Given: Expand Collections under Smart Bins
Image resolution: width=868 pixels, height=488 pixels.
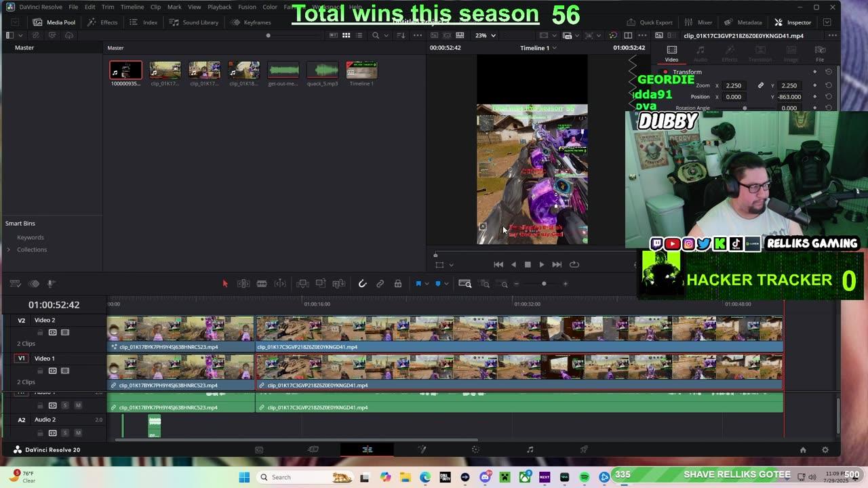Looking at the screenshot, I should point(8,249).
